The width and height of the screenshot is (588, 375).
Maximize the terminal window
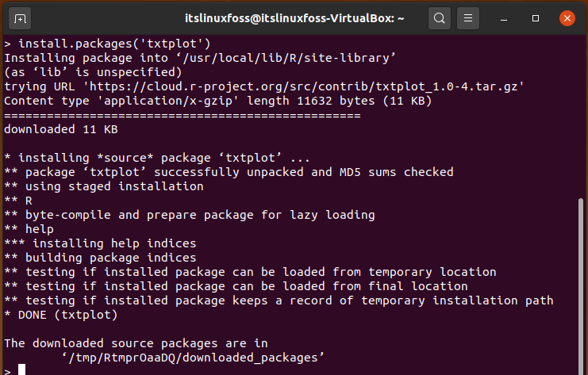[x=536, y=18]
